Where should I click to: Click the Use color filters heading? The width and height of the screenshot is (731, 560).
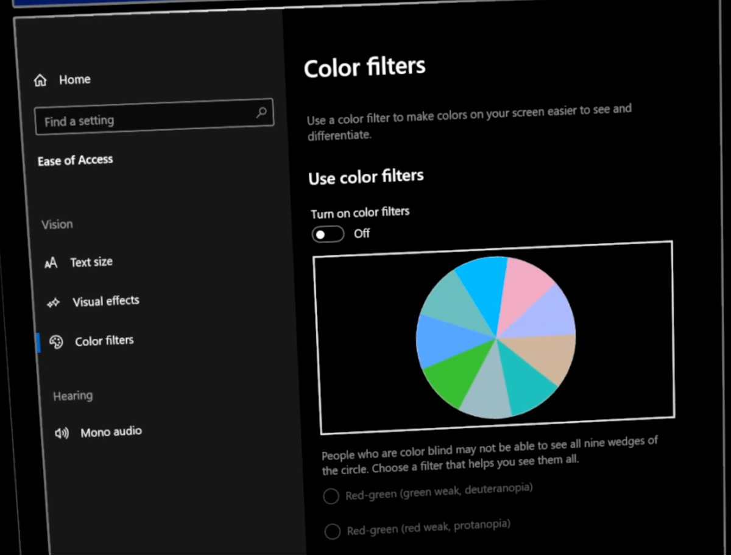tap(366, 177)
